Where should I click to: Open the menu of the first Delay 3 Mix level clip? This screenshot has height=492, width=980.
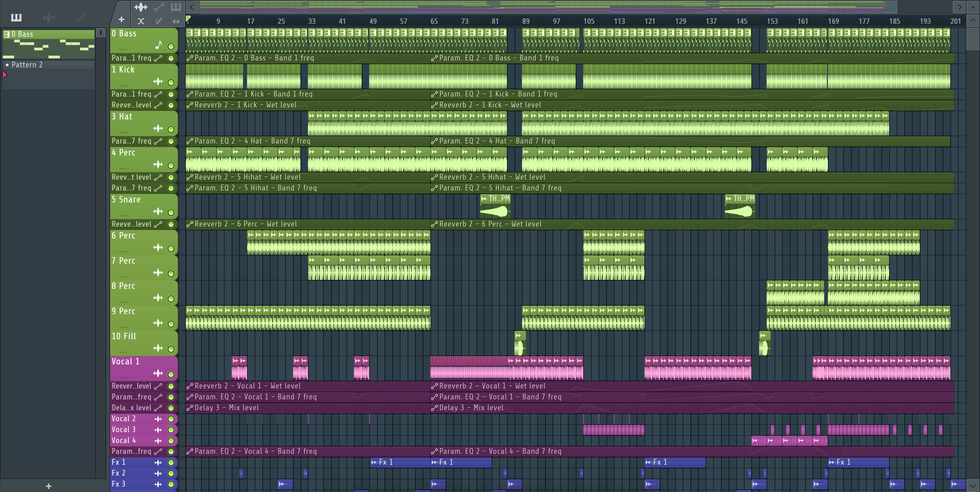pyautogui.click(x=190, y=408)
